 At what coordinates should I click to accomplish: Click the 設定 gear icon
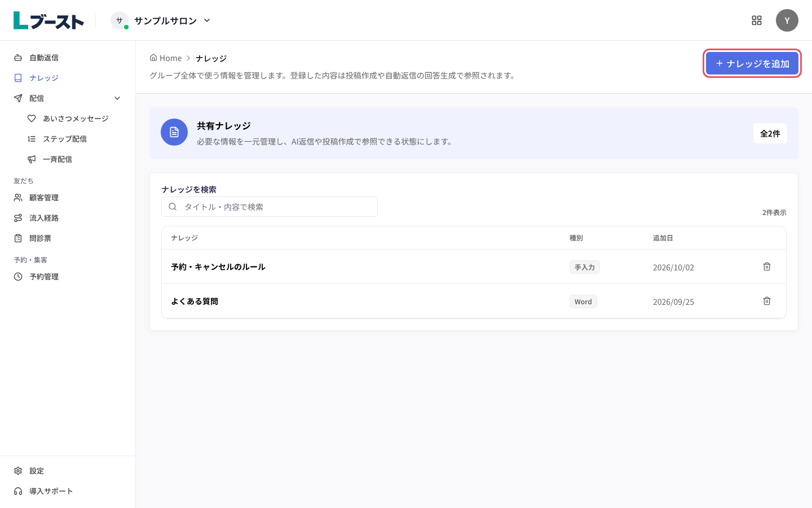point(18,471)
